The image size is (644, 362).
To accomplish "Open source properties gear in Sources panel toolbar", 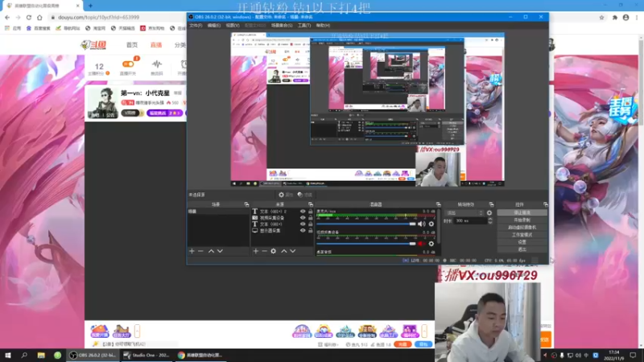I will (x=274, y=251).
